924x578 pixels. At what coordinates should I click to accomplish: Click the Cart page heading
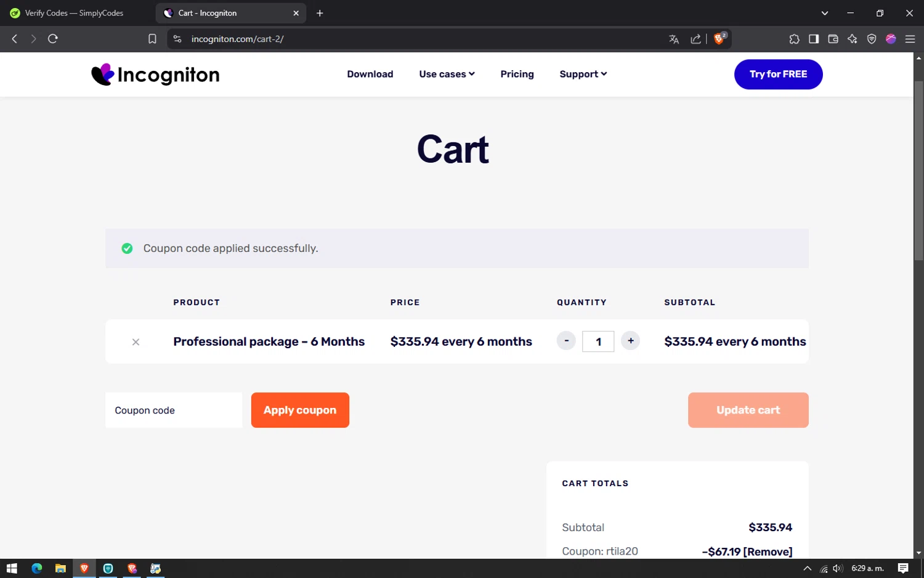click(x=453, y=150)
